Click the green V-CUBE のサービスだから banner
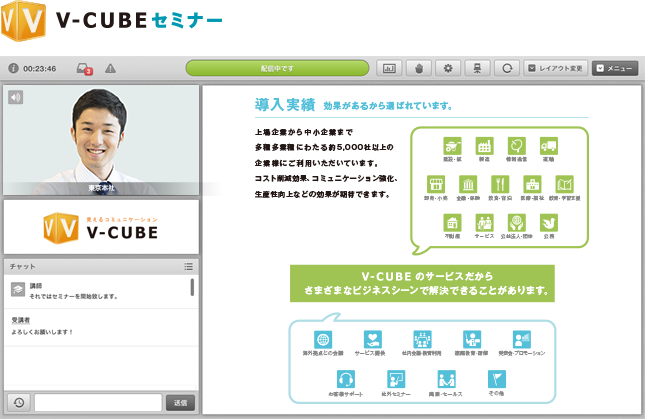The width and height of the screenshot is (645, 419). pos(422,283)
